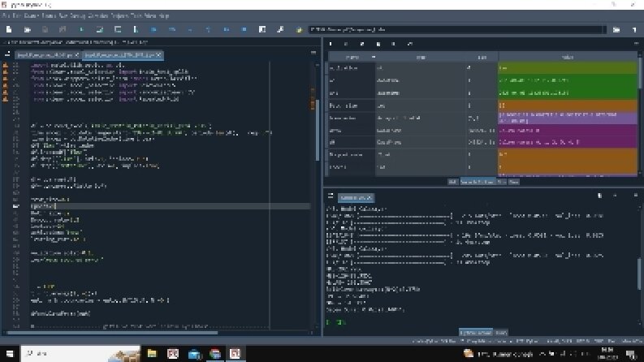The height and width of the screenshot is (362, 644).
Task: Import data into Variable Explorer
Action: 331,44
